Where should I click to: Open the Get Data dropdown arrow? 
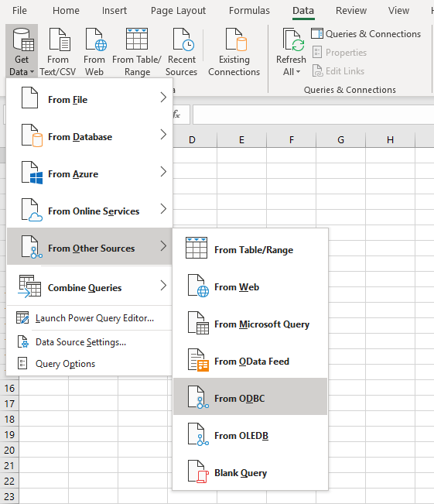pos(32,72)
